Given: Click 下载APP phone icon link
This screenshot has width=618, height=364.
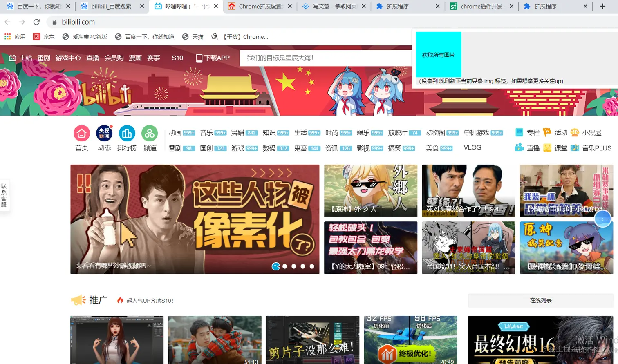Looking at the screenshot, I should (x=213, y=58).
